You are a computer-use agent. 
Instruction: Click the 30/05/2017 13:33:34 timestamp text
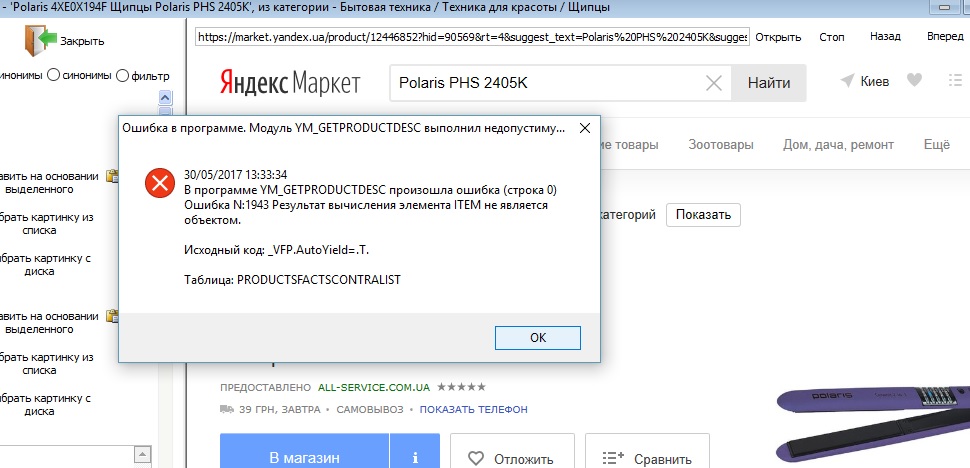tap(236, 174)
